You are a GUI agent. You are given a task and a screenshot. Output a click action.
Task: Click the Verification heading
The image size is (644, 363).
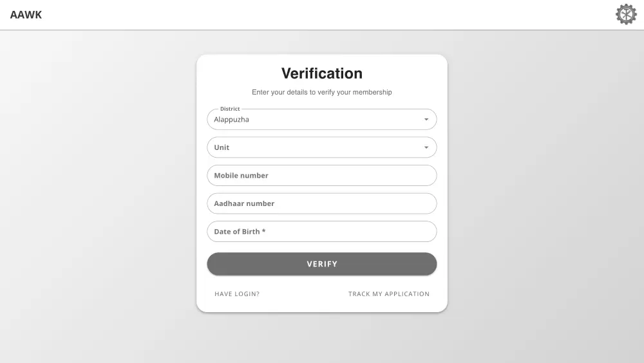(322, 73)
